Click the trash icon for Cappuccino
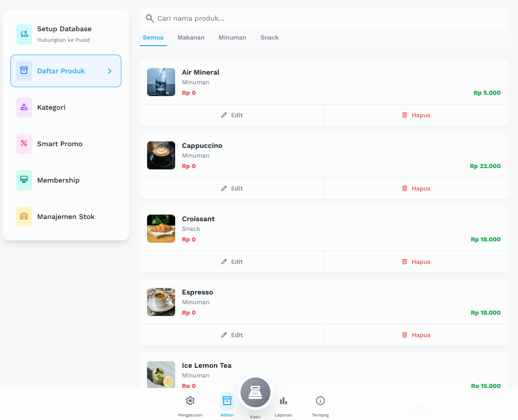Screen dimensions: 518x420 pyautogui.click(x=405, y=188)
